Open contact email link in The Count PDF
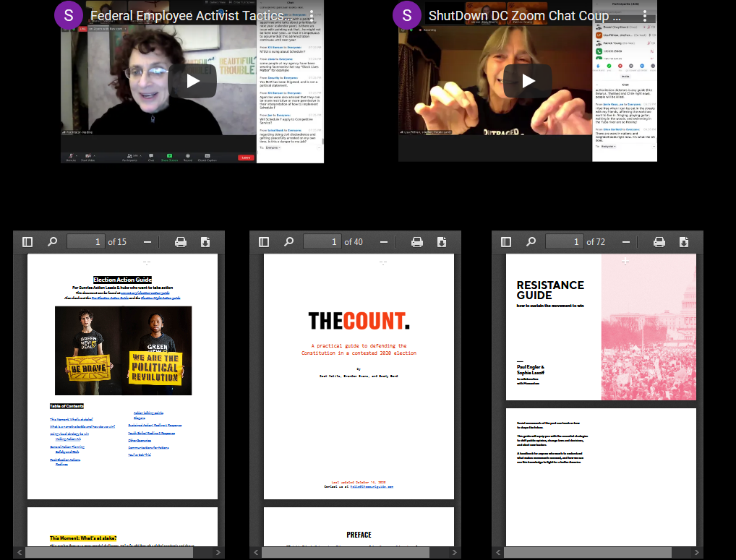Screen dimensions: 736x560 (372, 487)
